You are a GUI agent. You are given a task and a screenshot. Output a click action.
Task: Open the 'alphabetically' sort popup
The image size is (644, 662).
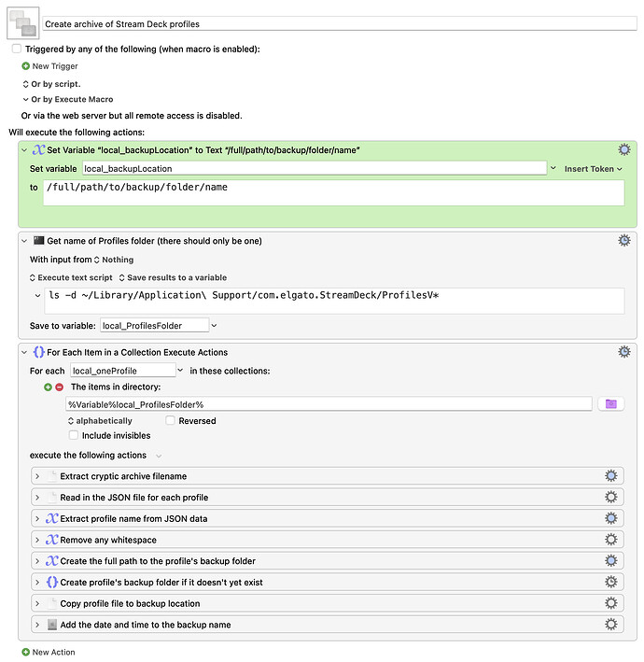point(100,421)
